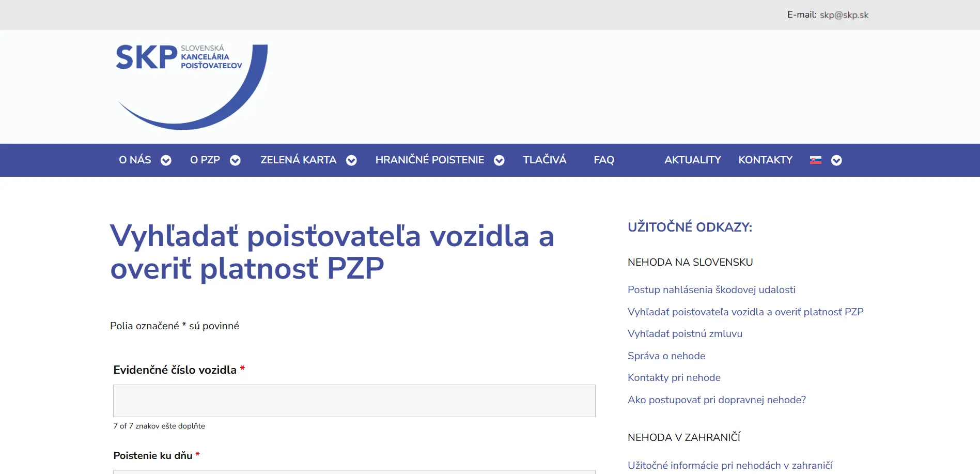Expand the O NÁS submenu arrow
This screenshot has width=980, height=474.
pyautogui.click(x=166, y=161)
